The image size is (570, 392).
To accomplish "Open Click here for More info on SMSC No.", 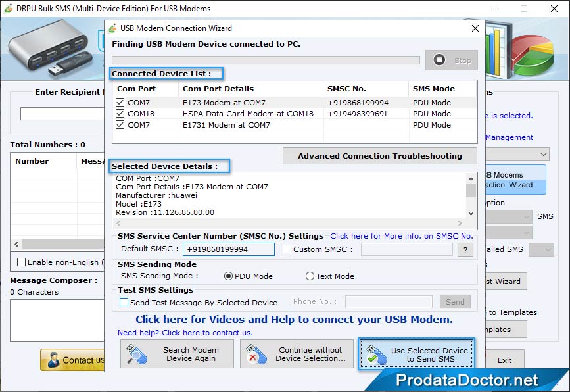I will tap(402, 236).
